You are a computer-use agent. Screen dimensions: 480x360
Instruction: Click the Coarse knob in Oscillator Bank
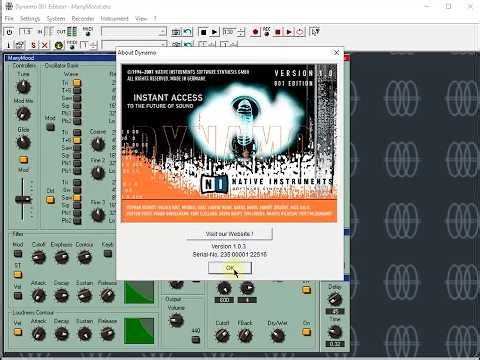tap(98, 144)
